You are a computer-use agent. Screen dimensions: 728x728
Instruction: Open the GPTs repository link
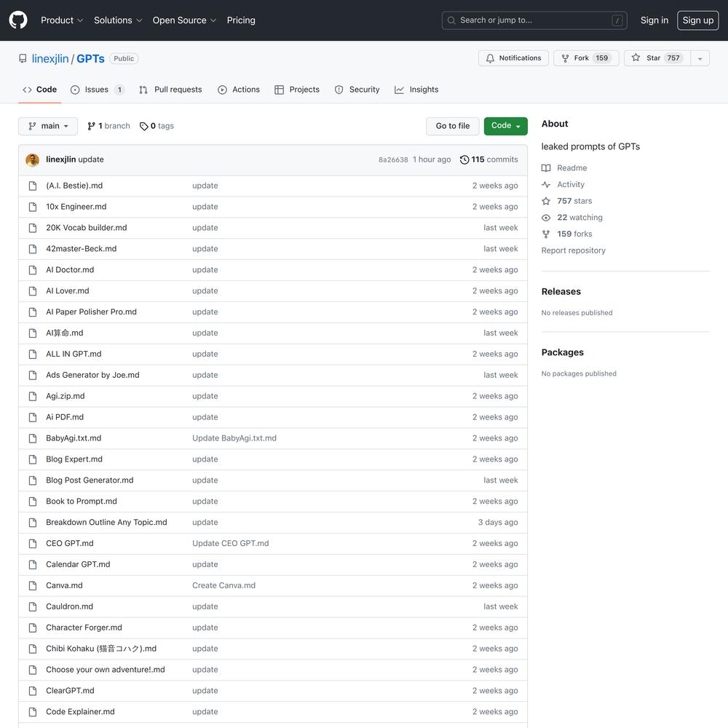click(90, 58)
